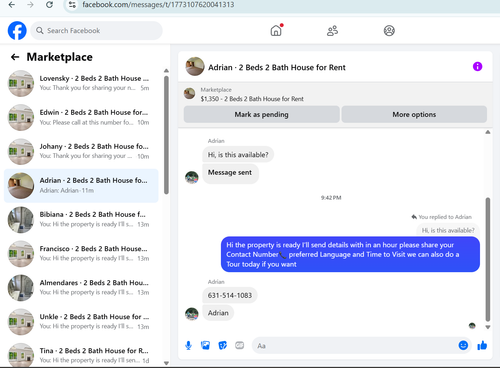Click 'Hi, is this available?' bubble from Adrian
Screen dimensions: 500x368
click(238, 155)
